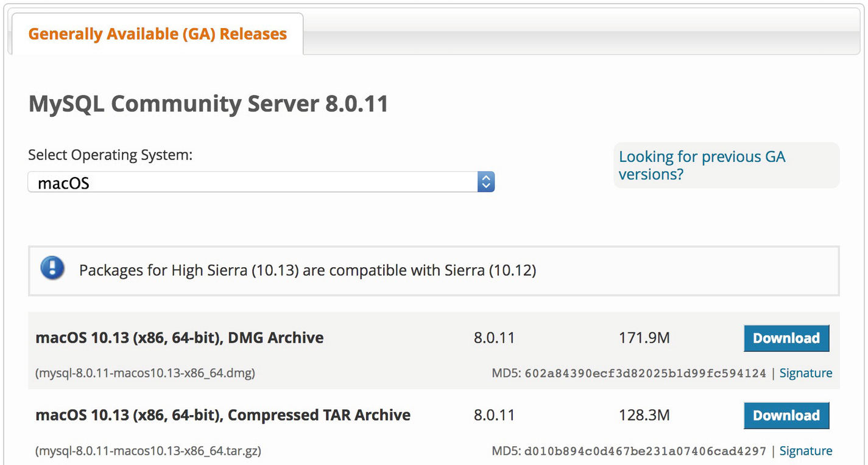
Task: Click the 128.3M file size
Action: 644,416
